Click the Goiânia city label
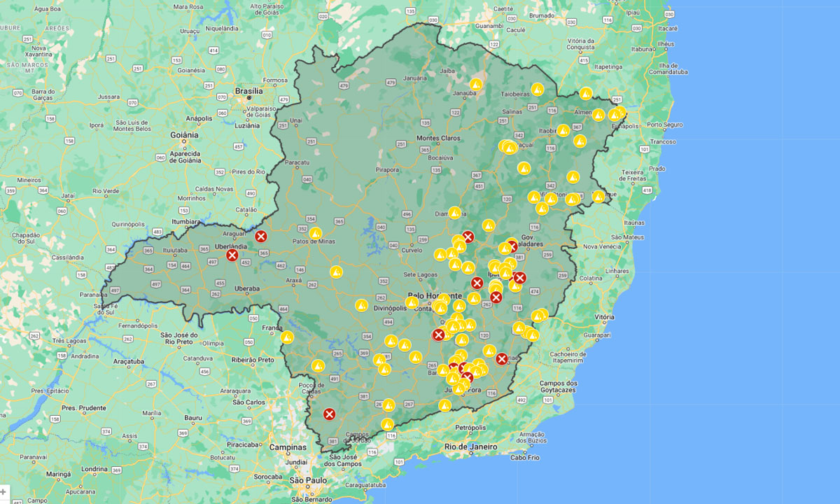Image resolution: width=840 pixels, height=504 pixels. [x=184, y=134]
